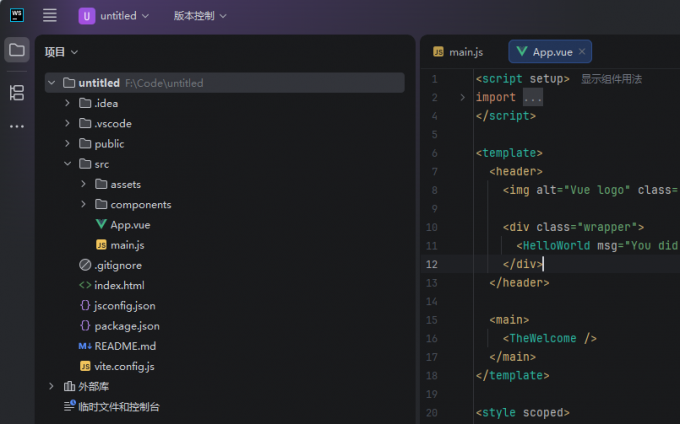Select 临时文件和控制台 node

point(119,406)
